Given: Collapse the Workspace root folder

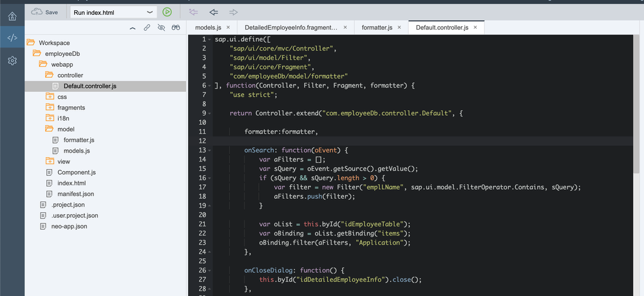Looking at the screenshot, I should (30, 42).
